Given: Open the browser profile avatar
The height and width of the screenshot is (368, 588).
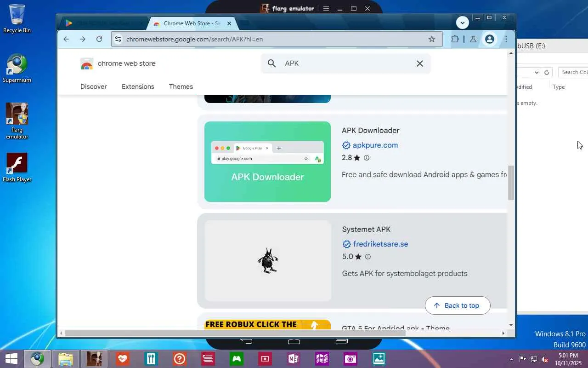Looking at the screenshot, I should [x=490, y=39].
